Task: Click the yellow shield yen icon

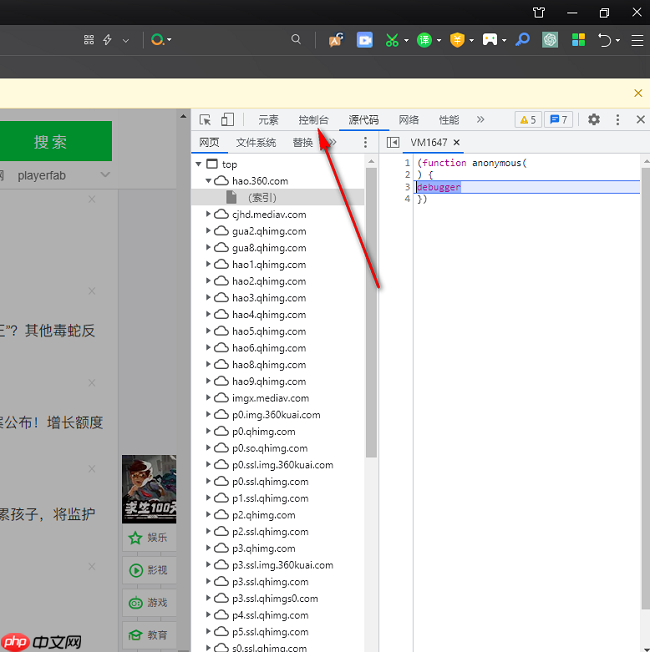Action: click(x=457, y=40)
